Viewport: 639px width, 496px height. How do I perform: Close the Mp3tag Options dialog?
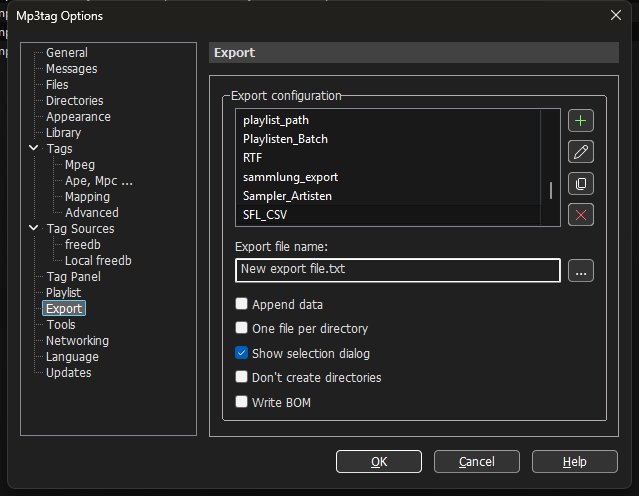click(x=616, y=15)
